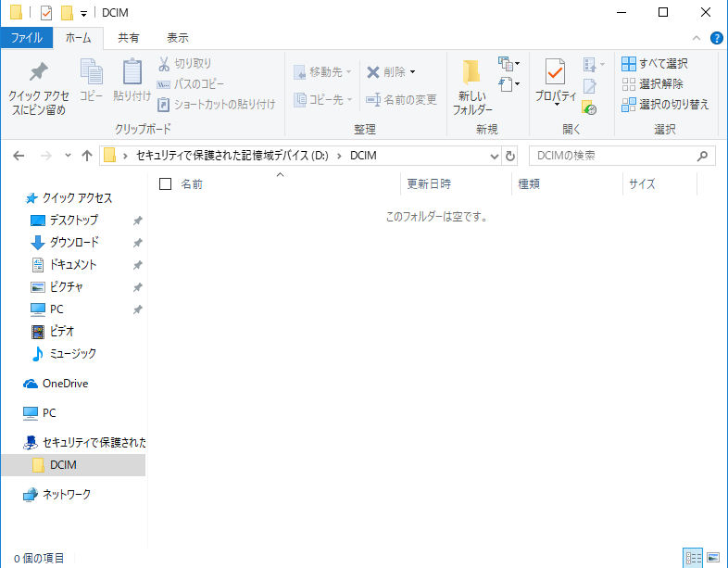Switch to the details view icon
Image resolution: width=728 pixels, height=568 pixels.
(693, 558)
